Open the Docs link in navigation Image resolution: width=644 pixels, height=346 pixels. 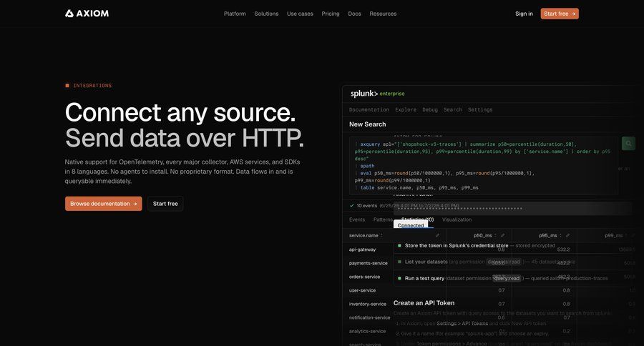click(354, 14)
